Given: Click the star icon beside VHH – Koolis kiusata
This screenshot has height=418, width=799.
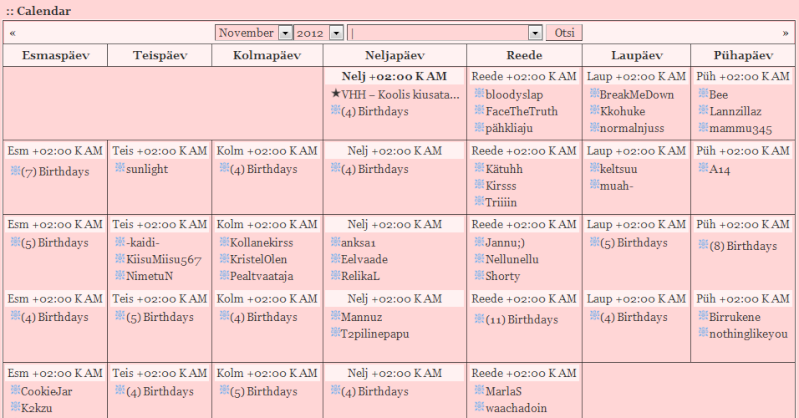Looking at the screenshot, I should (x=335, y=93).
